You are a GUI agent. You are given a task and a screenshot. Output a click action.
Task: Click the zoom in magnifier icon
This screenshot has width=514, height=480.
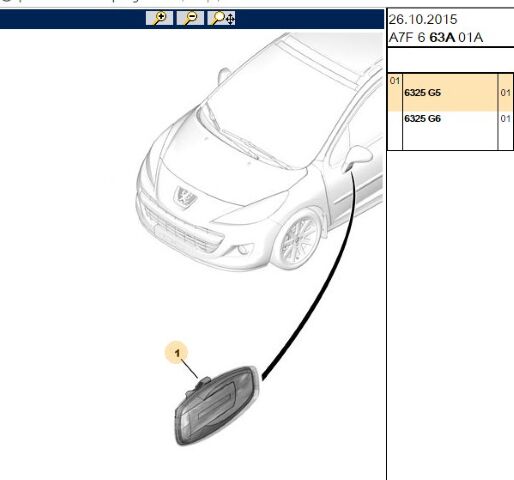pyautogui.click(x=159, y=18)
